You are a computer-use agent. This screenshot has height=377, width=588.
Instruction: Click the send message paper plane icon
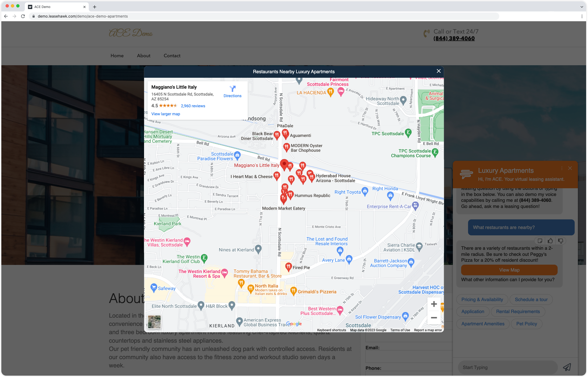point(567,367)
